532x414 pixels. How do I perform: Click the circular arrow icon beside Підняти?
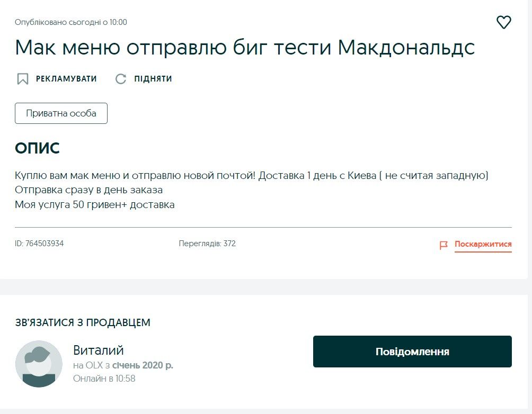tap(121, 79)
